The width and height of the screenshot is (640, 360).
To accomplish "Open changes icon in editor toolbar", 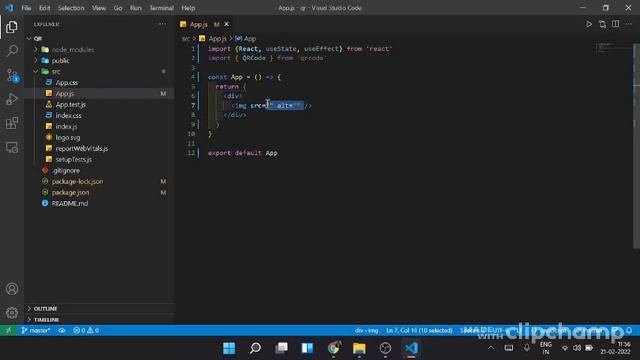I will click(602, 24).
